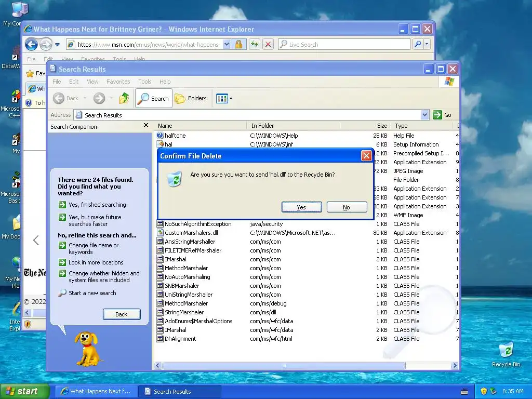Open the File menu in Search Results
The width and height of the screenshot is (532, 399).
coord(57,82)
